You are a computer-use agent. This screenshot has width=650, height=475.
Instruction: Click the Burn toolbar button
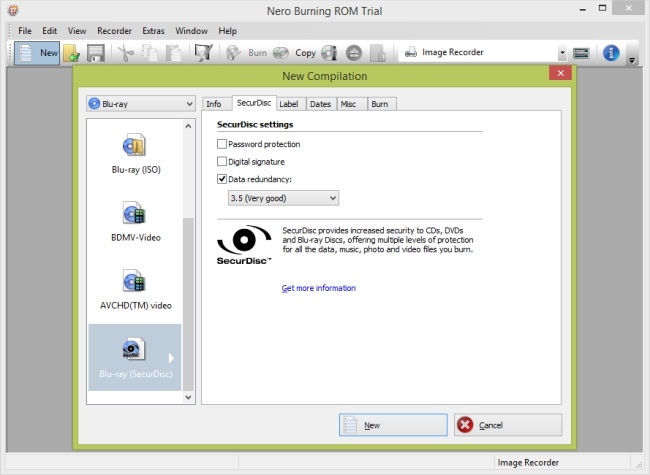click(247, 53)
